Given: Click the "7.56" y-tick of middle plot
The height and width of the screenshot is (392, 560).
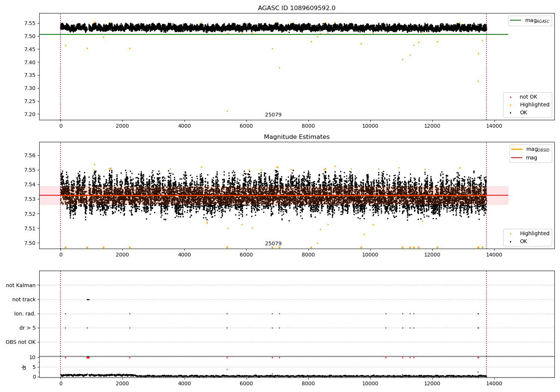Looking at the screenshot, I should click(x=29, y=155).
